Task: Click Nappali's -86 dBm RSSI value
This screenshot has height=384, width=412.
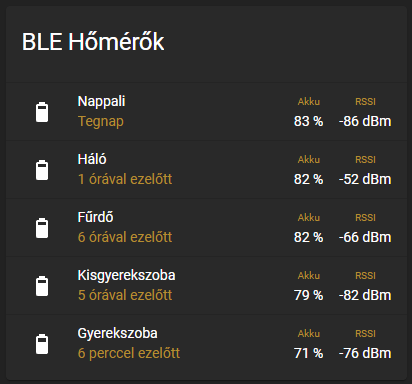Action: pyautogui.click(x=365, y=121)
